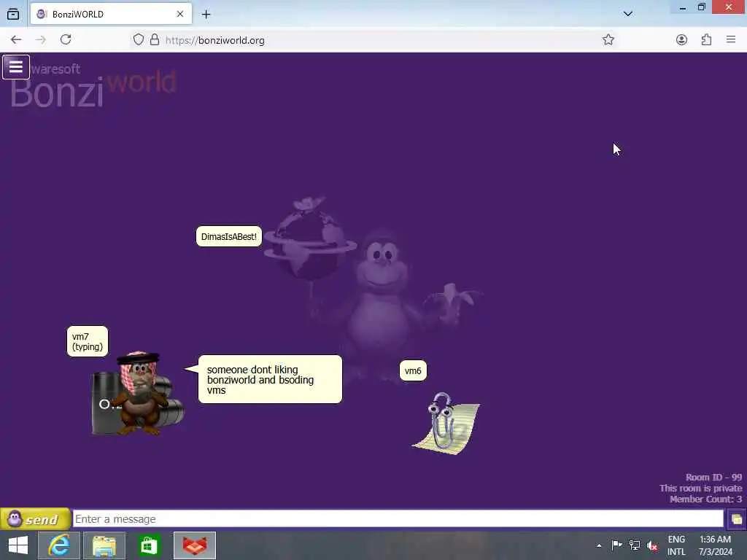Bookmark this page with star icon
The image size is (747, 560).
[608, 39]
